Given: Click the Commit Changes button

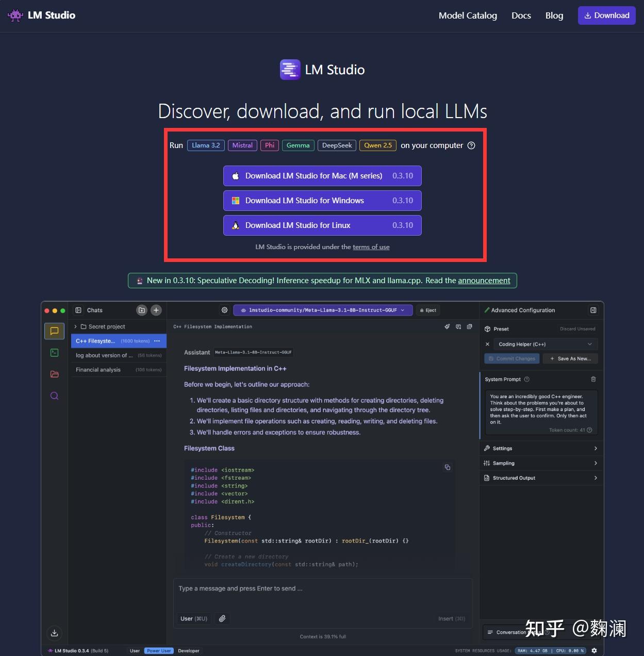Looking at the screenshot, I should (512, 358).
